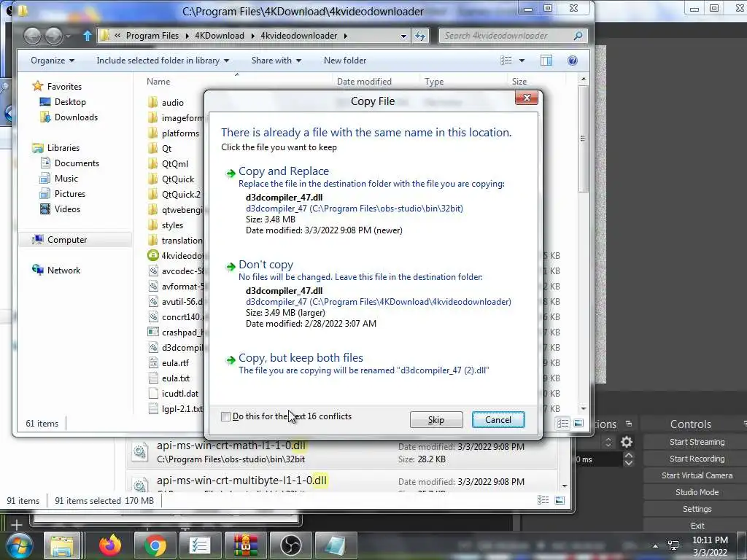747x560 pixels.
Task: Expand arrow after 4kvideodownloader breadcrumb
Action: [x=345, y=36]
